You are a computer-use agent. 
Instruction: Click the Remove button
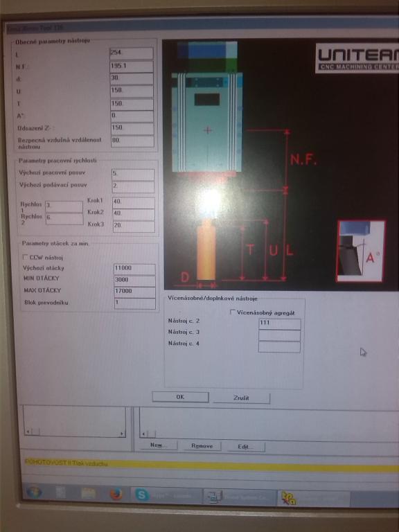pos(202,446)
